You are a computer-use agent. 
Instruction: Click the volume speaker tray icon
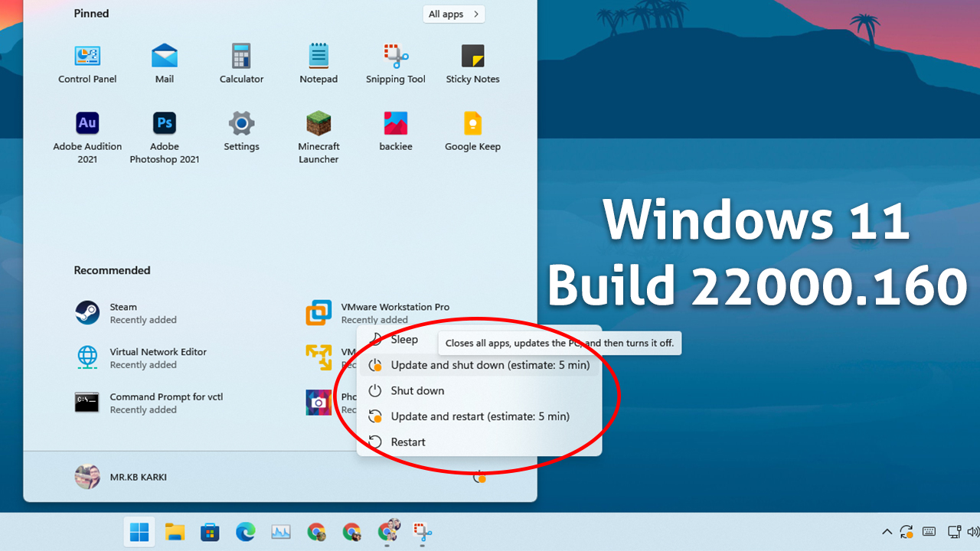tap(973, 532)
